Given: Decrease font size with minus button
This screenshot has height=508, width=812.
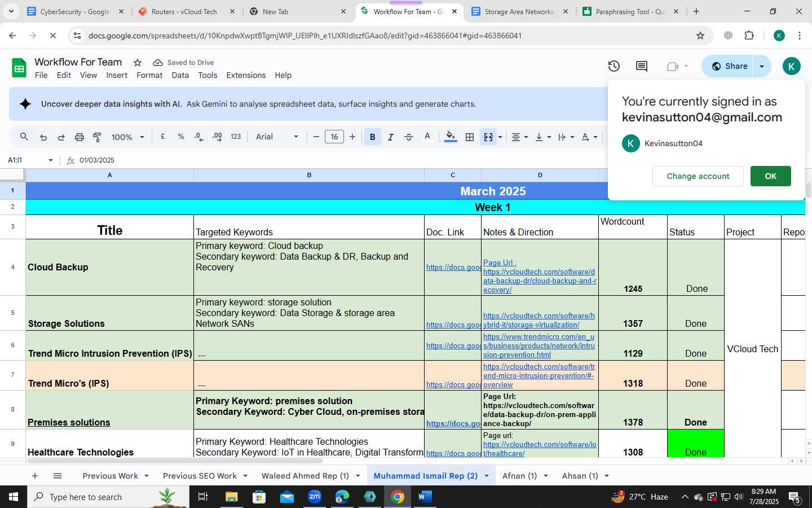Looking at the screenshot, I should [x=316, y=137].
